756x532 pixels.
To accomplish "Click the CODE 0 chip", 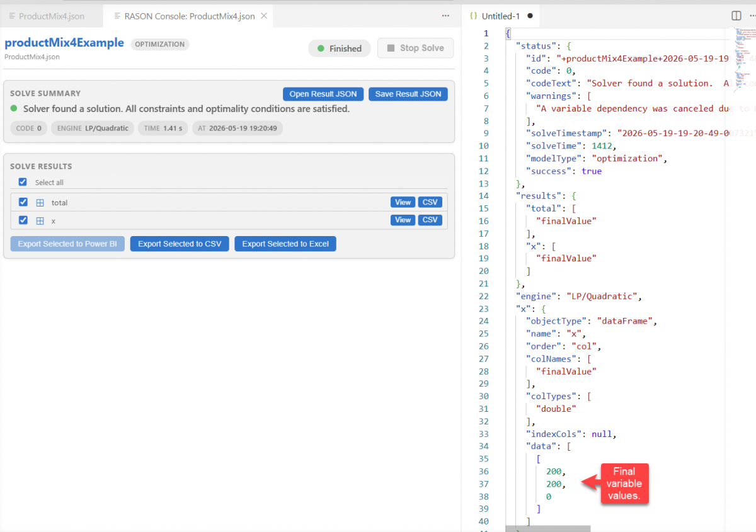I will [29, 128].
